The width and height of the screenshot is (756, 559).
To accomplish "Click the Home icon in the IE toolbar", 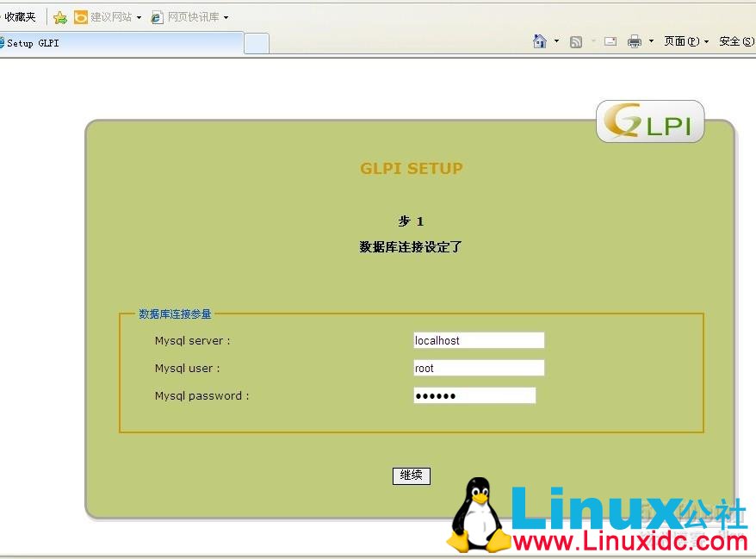I will point(540,41).
